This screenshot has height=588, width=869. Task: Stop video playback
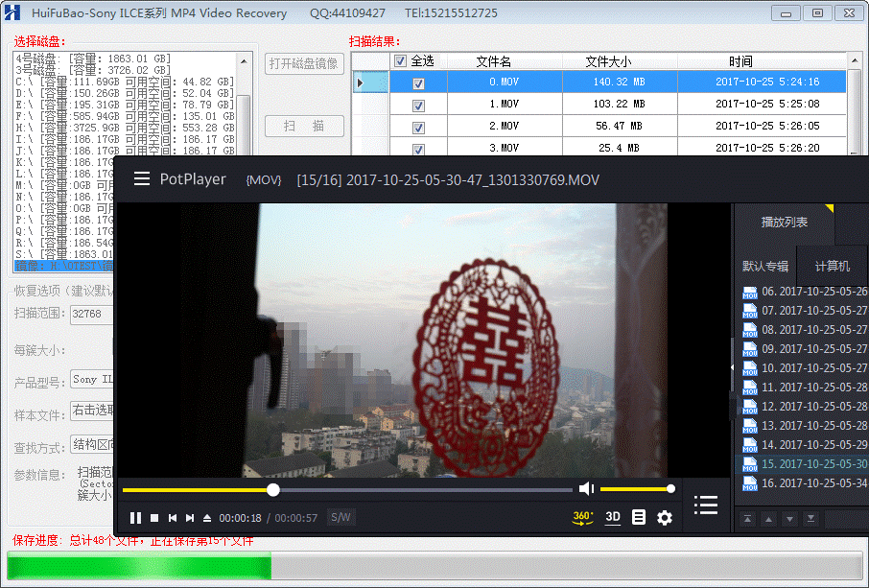pos(154,518)
